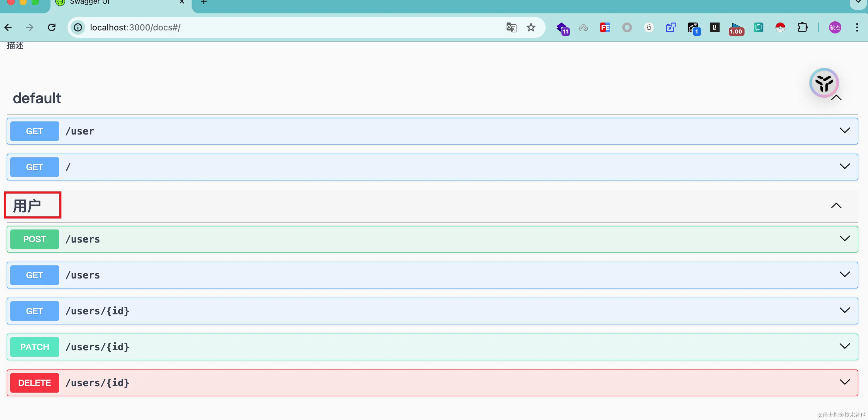Expand the DELETE /users/{id} endpoint arrow
Image resolution: width=868 pixels, height=420 pixels.
click(x=844, y=382)
